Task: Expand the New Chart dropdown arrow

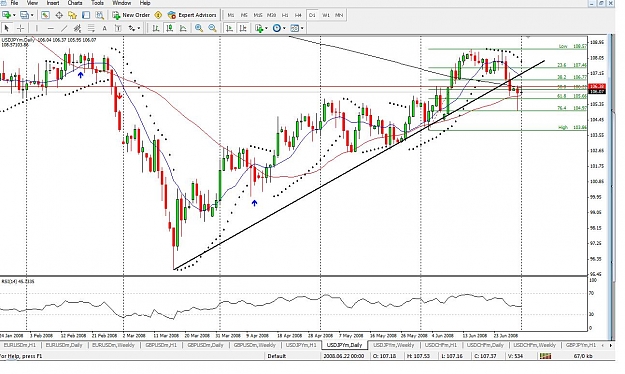Action: 14,15
